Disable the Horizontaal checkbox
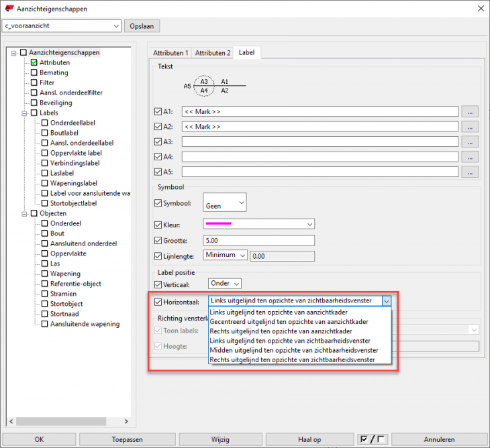The height and width of the screenshot is (448, 490). tap(158, 302)
